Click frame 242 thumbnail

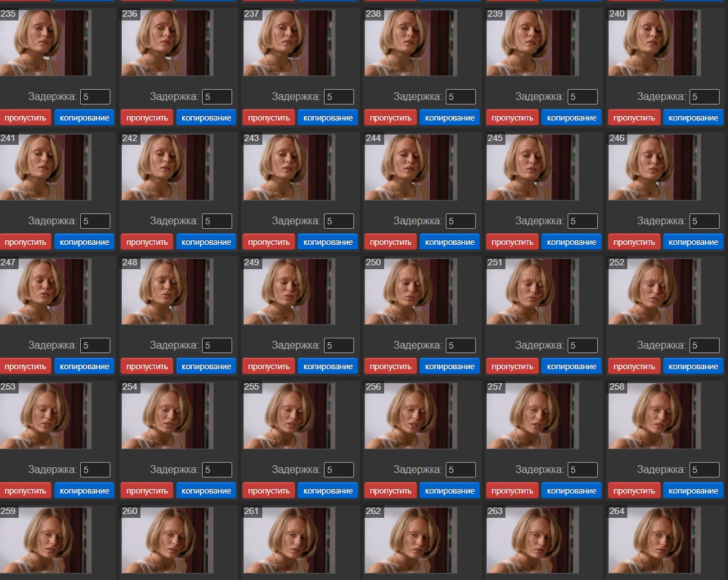[x=167, y=167]
